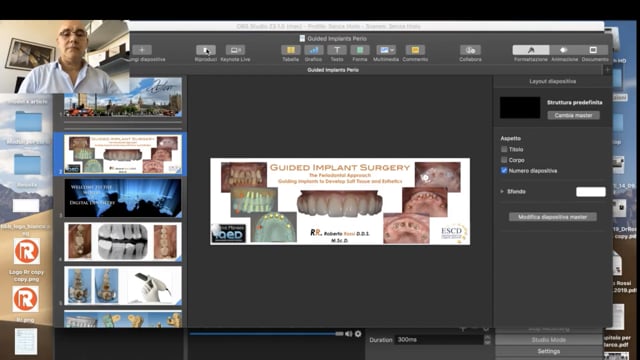Open the Collabora sharing icon
Viewport: 640px width, 360px height.
(470, 50)
